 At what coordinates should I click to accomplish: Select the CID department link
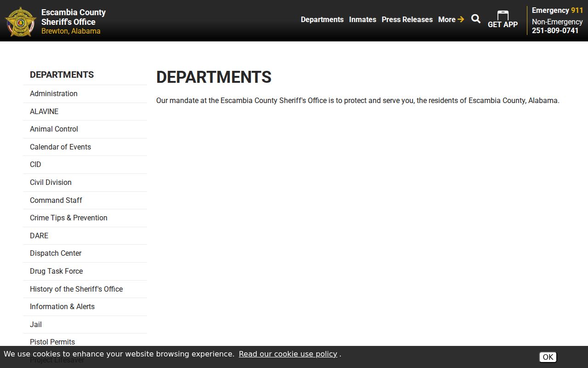pyautogui.click(x=85, y=165)
